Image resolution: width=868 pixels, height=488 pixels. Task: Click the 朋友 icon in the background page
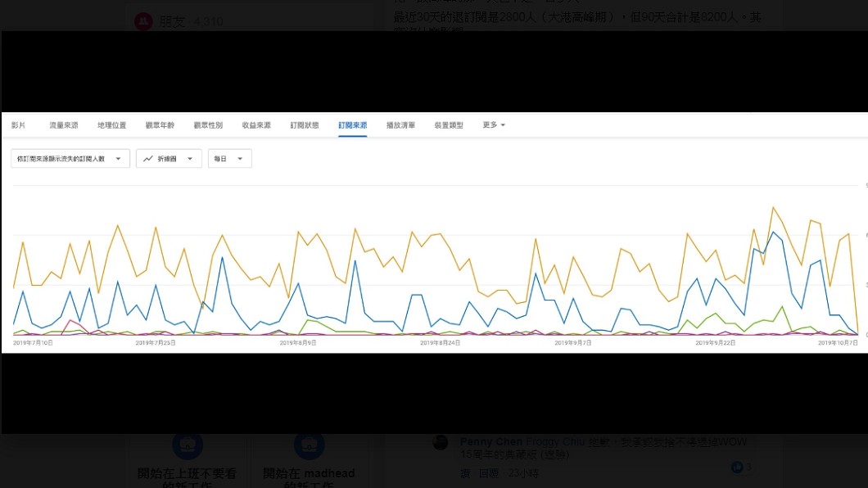[x=143, y=21]
